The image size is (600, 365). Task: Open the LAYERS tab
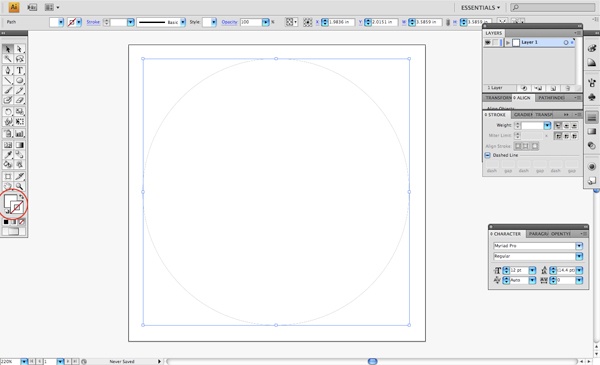click(494, 33)
